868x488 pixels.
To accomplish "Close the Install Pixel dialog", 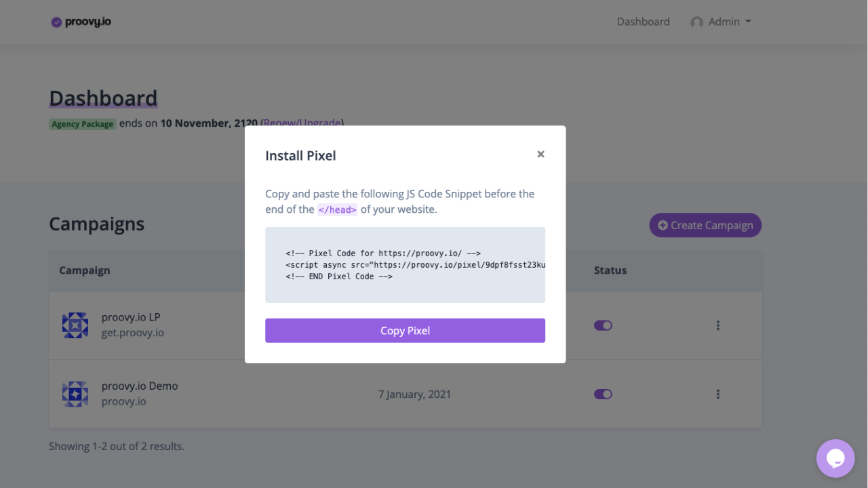I will (x=540, y=155).
